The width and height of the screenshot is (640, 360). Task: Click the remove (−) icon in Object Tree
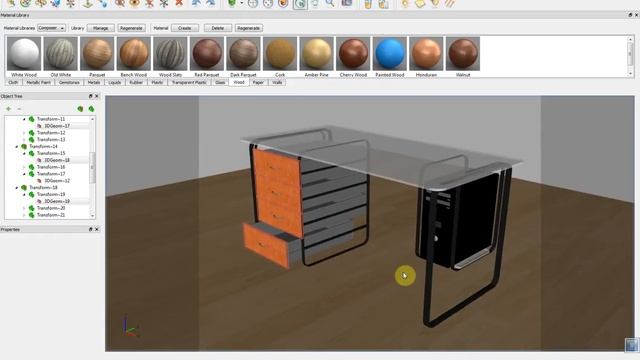19,109
